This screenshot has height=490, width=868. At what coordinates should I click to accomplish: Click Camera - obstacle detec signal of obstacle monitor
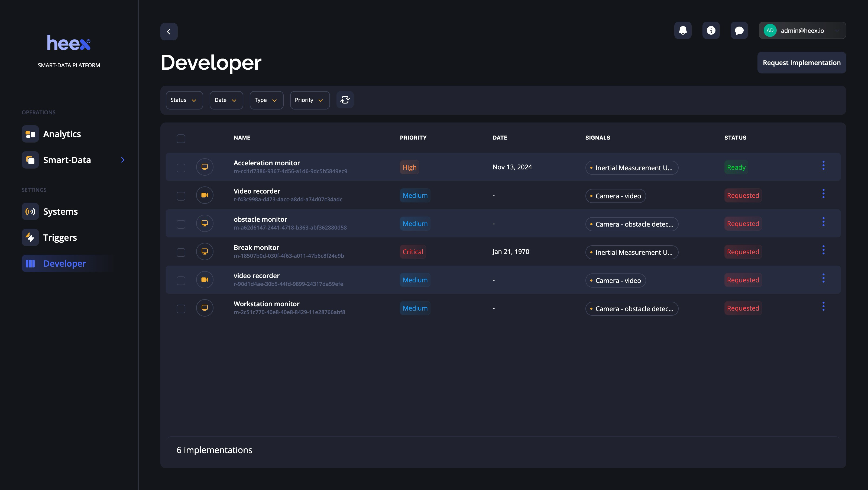click(x=632, y=224)
